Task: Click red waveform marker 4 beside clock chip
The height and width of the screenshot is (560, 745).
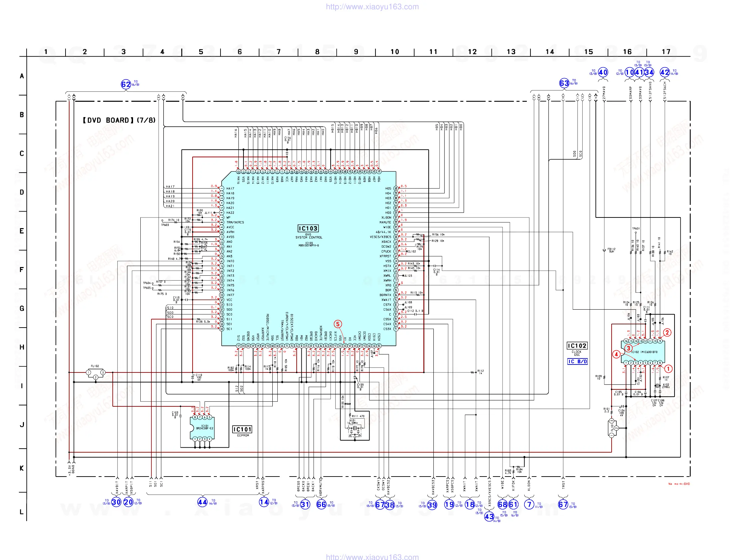Action: pyautogui.click(x=616, y=354)
